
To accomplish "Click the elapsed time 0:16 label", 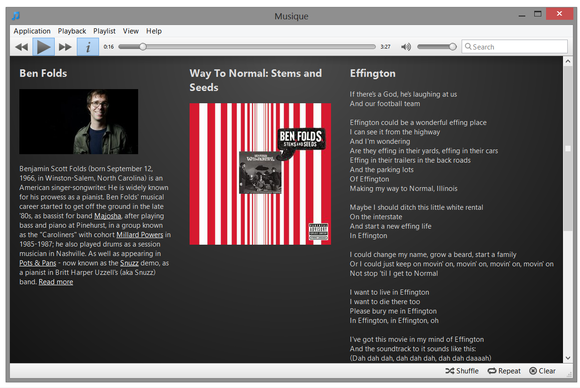I will (109, 47).
